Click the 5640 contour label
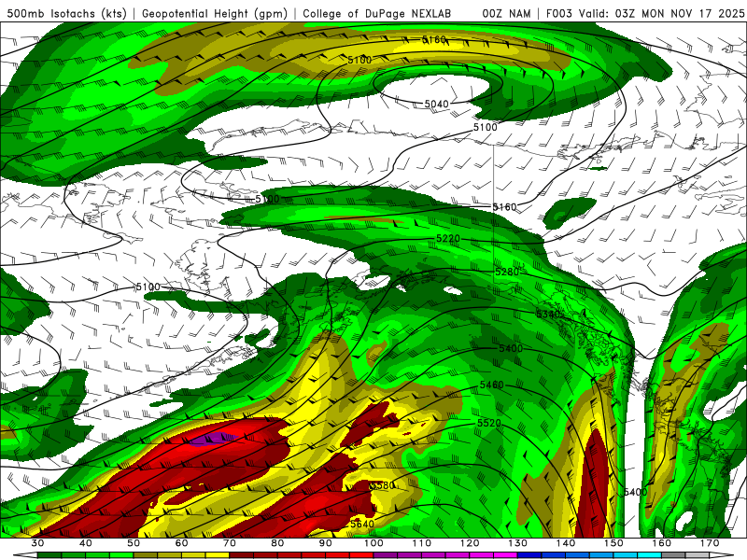The image size is (747, 560). point(362,524)
